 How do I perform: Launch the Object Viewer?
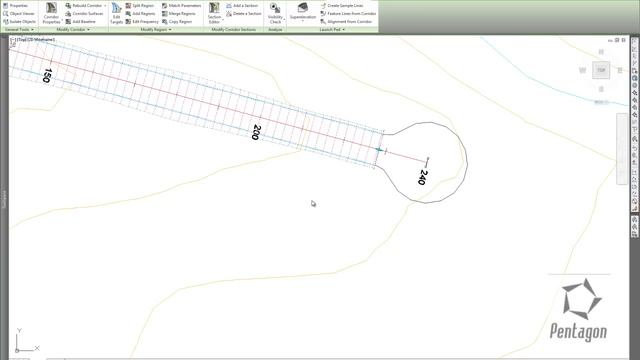click(19, 13)
